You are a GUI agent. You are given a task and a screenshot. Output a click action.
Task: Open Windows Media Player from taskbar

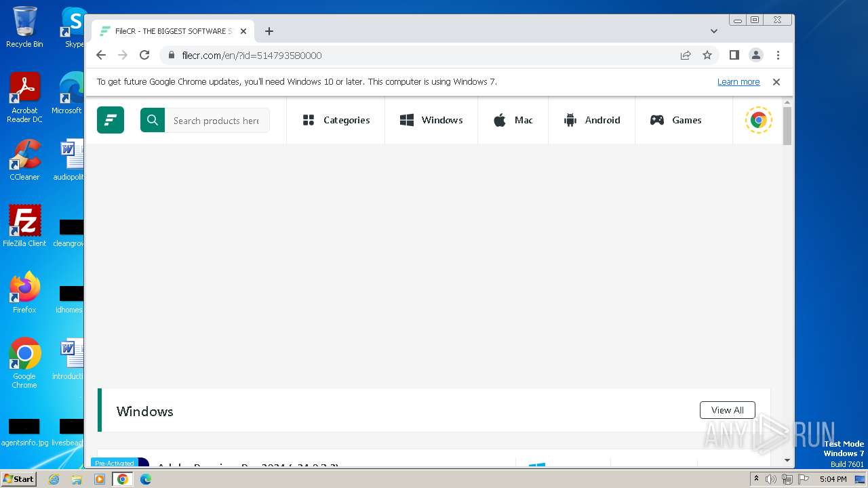click(x=100, y=479)
